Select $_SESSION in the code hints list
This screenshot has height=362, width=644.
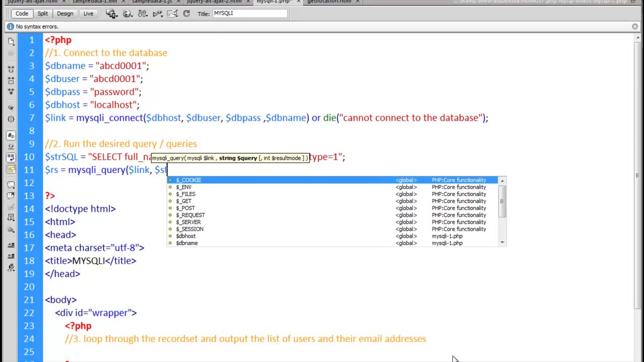click(332, 229)
